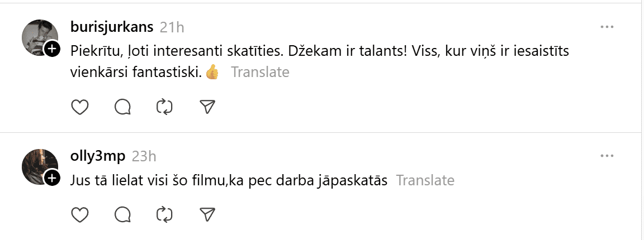The image size is (644, 240).
Task: Follow burisjurkans via avatar plus badge
Action: click(x=52, y=50)
